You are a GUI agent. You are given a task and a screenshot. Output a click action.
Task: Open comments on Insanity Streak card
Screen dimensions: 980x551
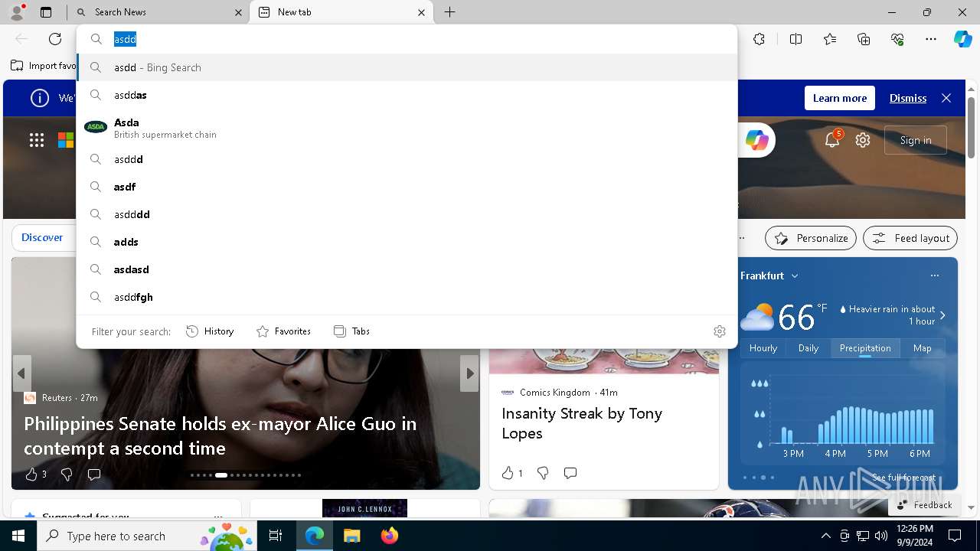point(570,473)
